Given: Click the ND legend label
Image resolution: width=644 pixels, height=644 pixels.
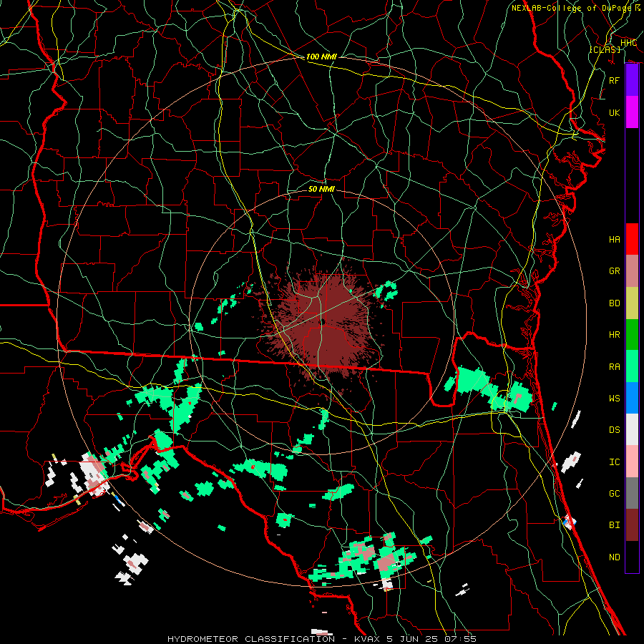Looking at the screenshot, I should point(615,557).
